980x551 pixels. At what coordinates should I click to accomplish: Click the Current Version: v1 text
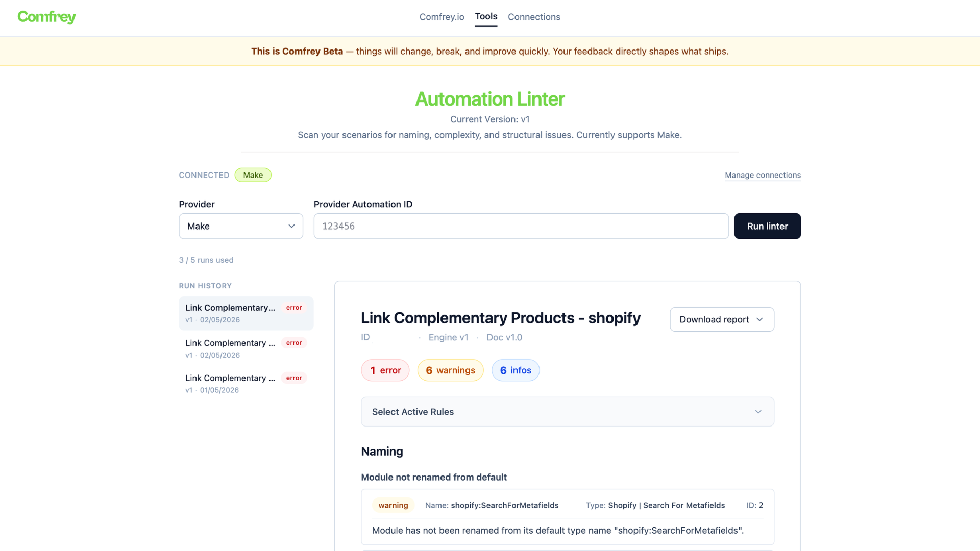pyautogui.click(x=490, y=119)
